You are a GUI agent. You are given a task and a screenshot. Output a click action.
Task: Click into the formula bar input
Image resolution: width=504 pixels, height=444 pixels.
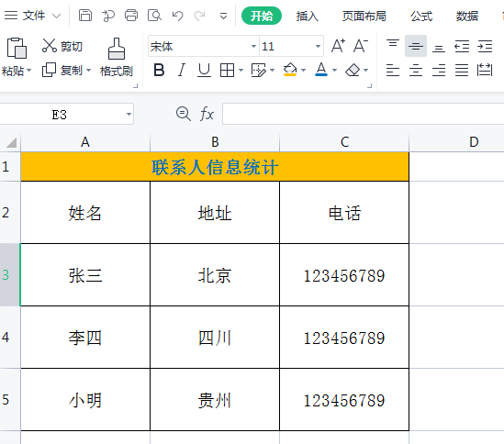tap(364, 114)
